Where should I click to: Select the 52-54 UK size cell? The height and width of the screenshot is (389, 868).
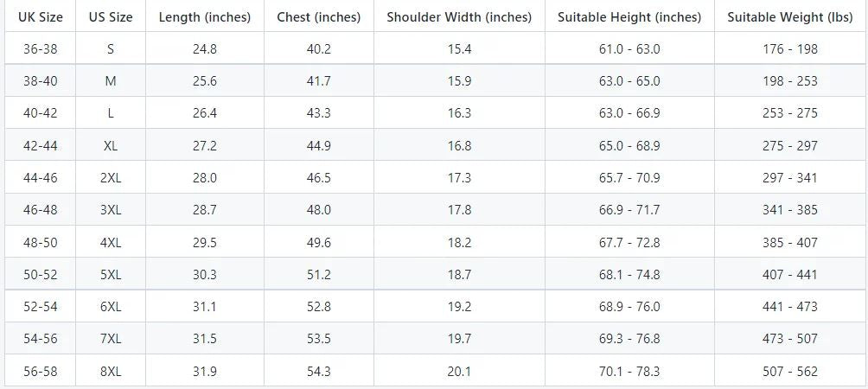coord(38,307)
